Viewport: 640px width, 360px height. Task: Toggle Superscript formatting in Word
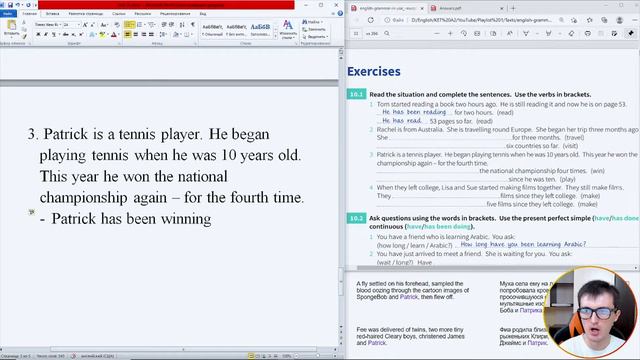81,34
